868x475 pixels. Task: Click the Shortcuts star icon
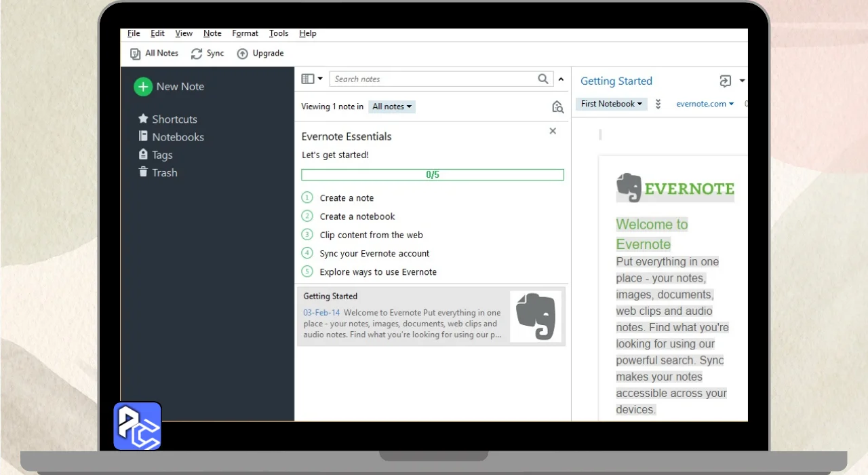point(143,119)
